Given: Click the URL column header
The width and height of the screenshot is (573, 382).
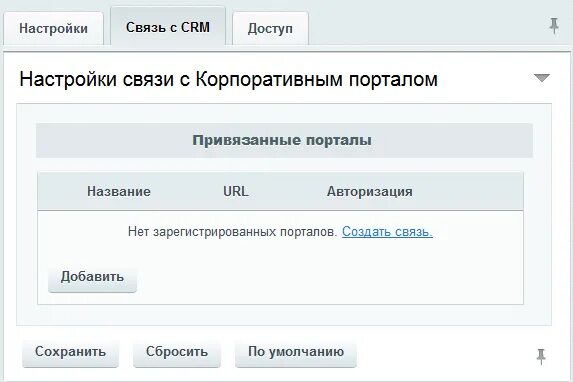Looking at the screenshot, I should pos(236,191).
